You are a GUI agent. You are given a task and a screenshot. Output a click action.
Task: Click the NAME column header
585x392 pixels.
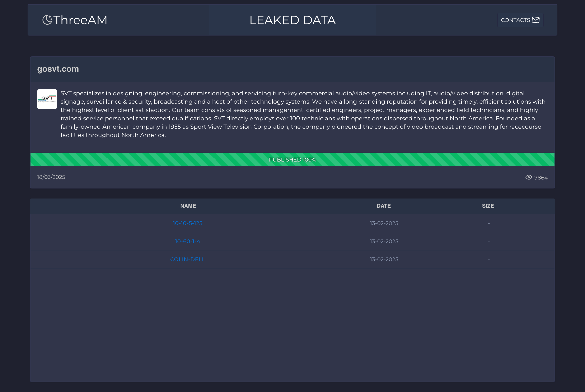(188, 206)
